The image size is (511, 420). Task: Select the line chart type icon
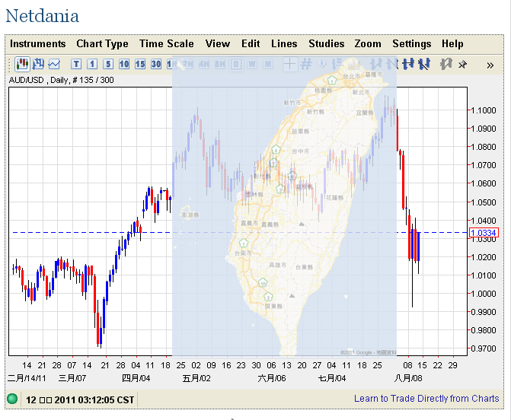pos(54,64)
